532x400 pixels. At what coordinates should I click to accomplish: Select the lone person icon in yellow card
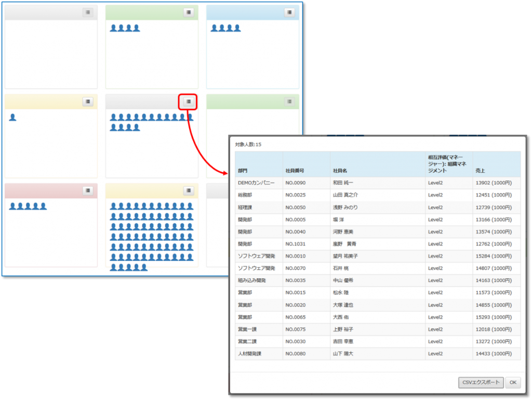12,118
